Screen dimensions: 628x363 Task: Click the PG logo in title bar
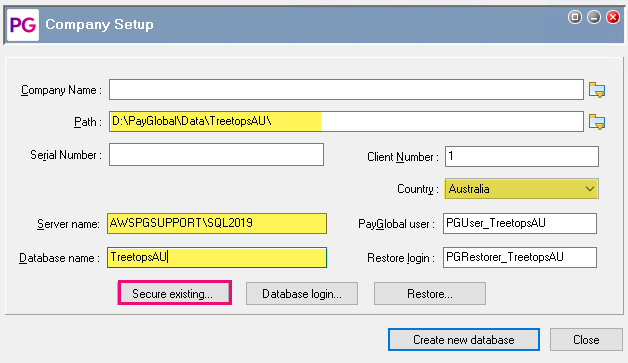23,25
